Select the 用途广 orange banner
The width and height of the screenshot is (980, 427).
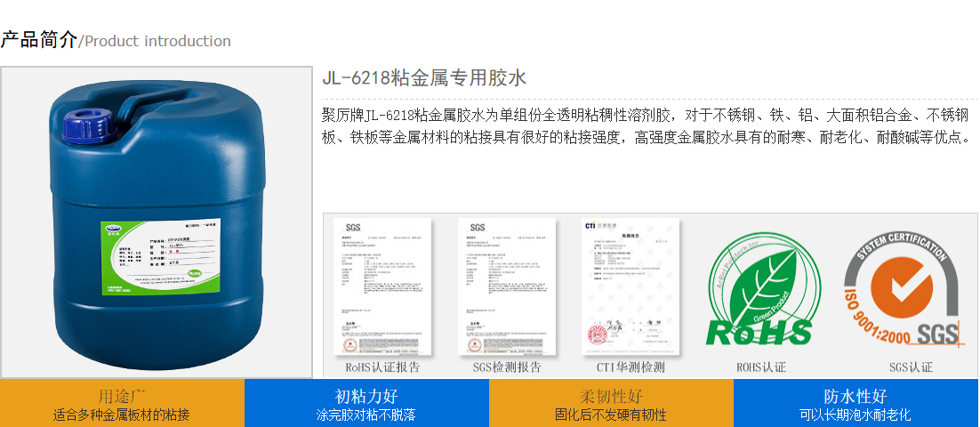point(122,403)
